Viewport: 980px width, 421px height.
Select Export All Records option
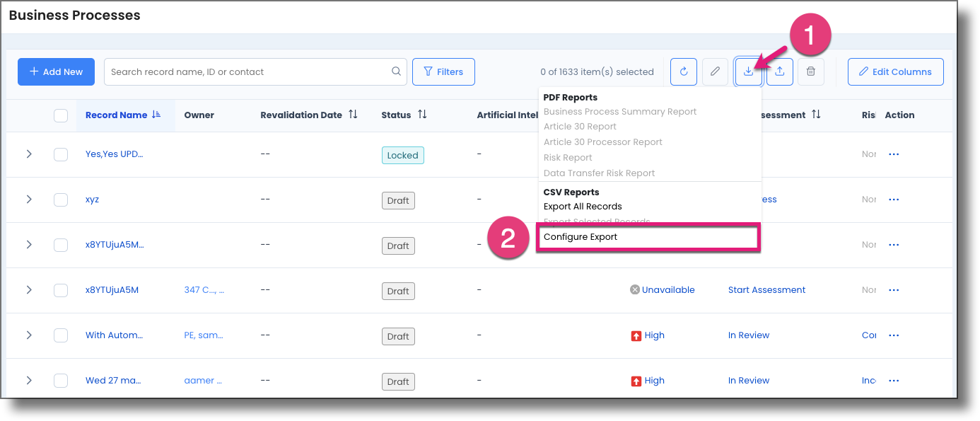583,207
